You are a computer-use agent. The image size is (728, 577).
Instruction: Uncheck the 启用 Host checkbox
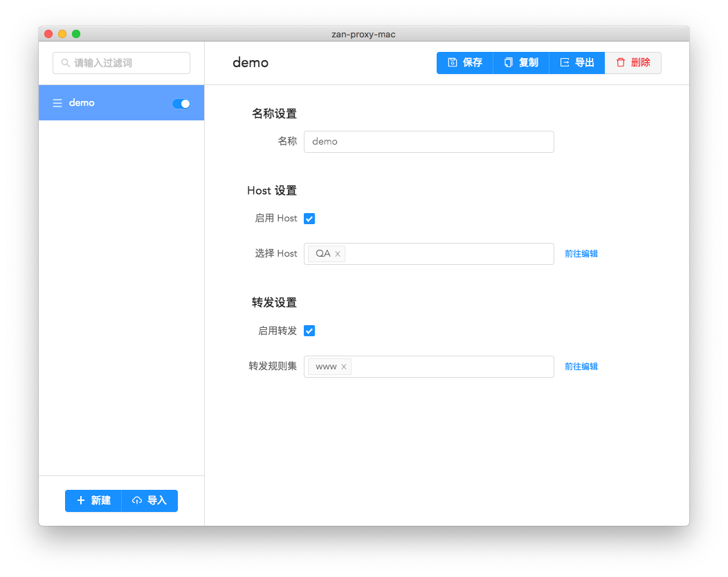point(309,219)
